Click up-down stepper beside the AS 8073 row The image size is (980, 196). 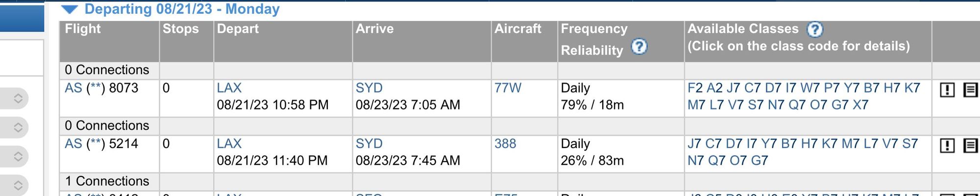tap(18, 98)
